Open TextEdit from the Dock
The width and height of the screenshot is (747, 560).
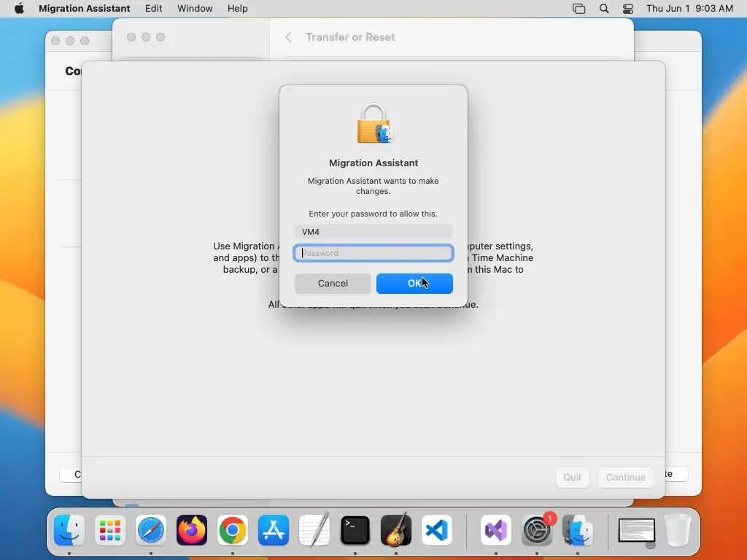coord(314,530)
